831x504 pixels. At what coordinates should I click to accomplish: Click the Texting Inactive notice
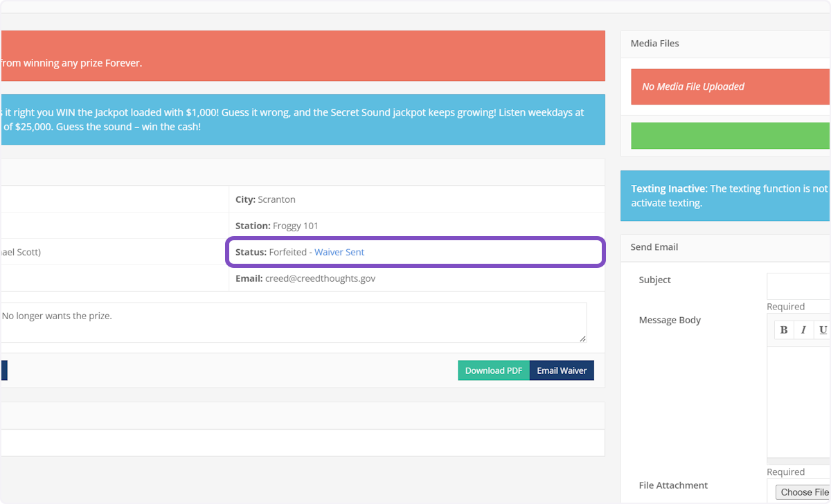[725, 196]
